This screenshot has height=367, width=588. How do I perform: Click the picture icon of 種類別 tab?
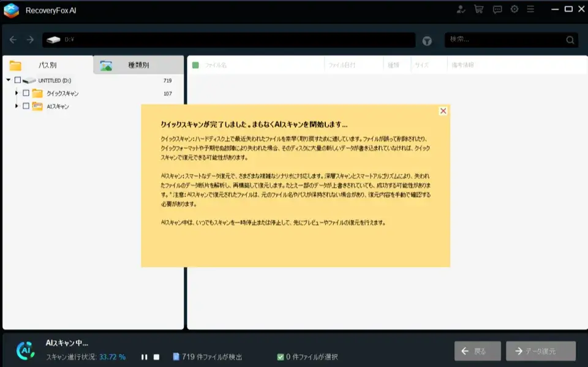(x=106, y=66)
